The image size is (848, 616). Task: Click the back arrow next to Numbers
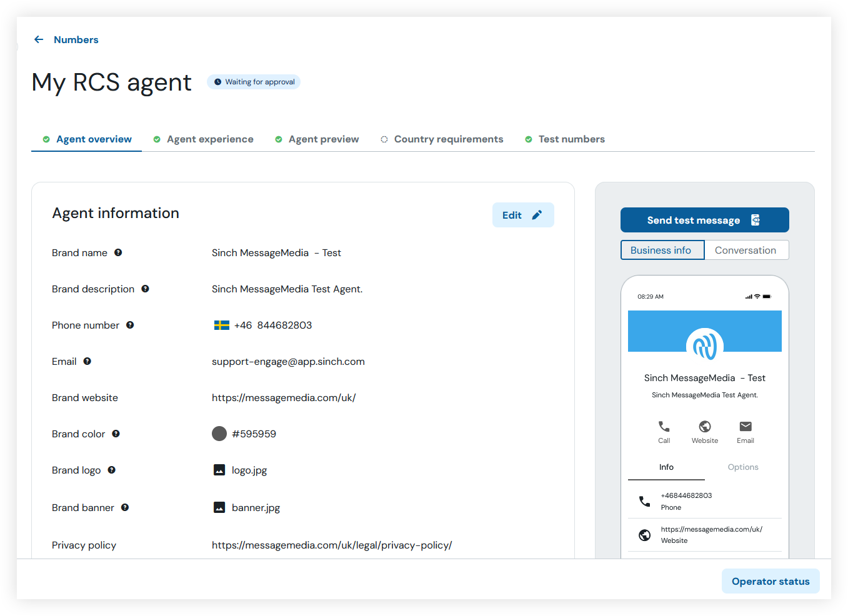39,39
